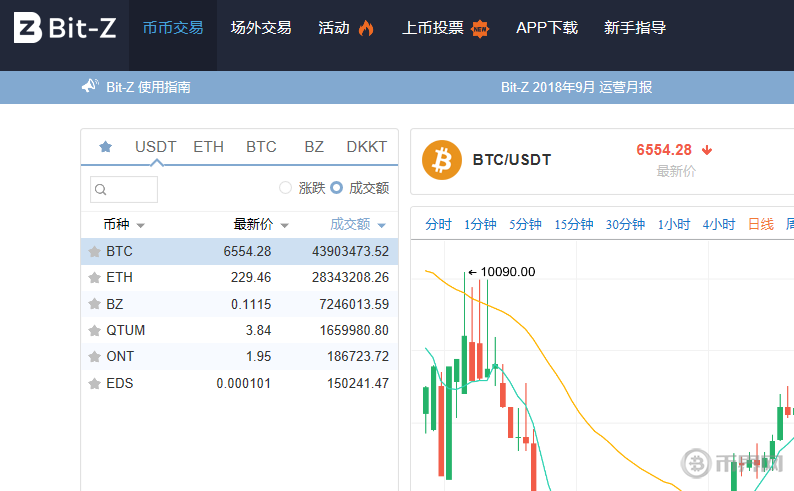This screenshot has width=794, height=491.
Task: Select the 成交额 radio button
Action: coord(336,188)
